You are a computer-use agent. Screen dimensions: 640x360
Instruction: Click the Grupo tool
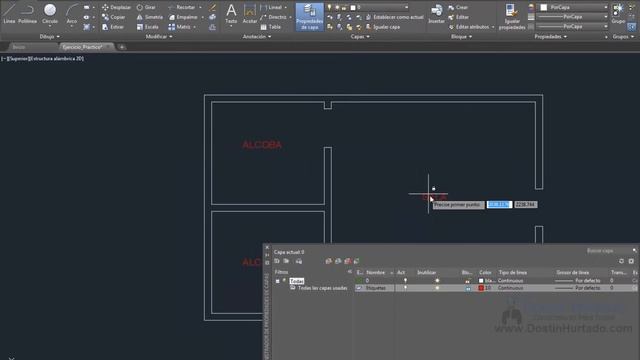(x=618, y=13)
